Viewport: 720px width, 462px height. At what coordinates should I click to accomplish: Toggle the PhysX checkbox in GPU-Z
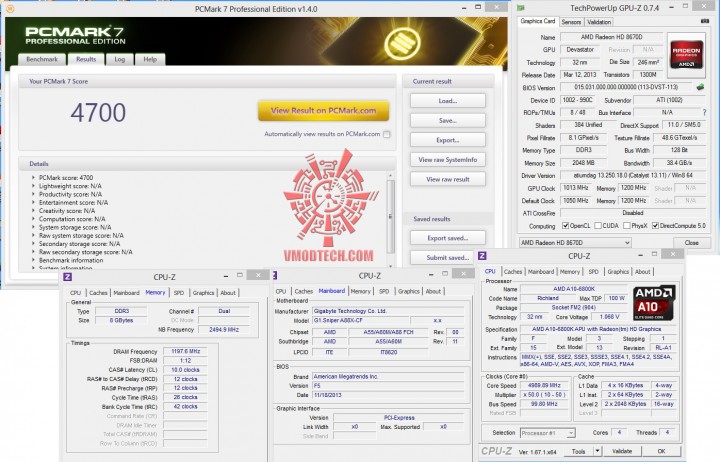click(x=626, y=225)
